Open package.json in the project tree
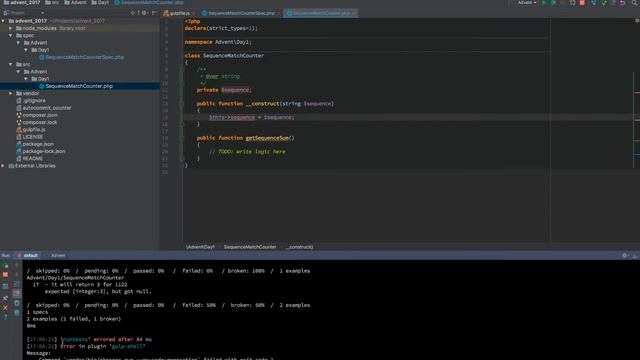The height and width of the screenshot is (360, 640). pyautogui.click(x=38, y=144)
